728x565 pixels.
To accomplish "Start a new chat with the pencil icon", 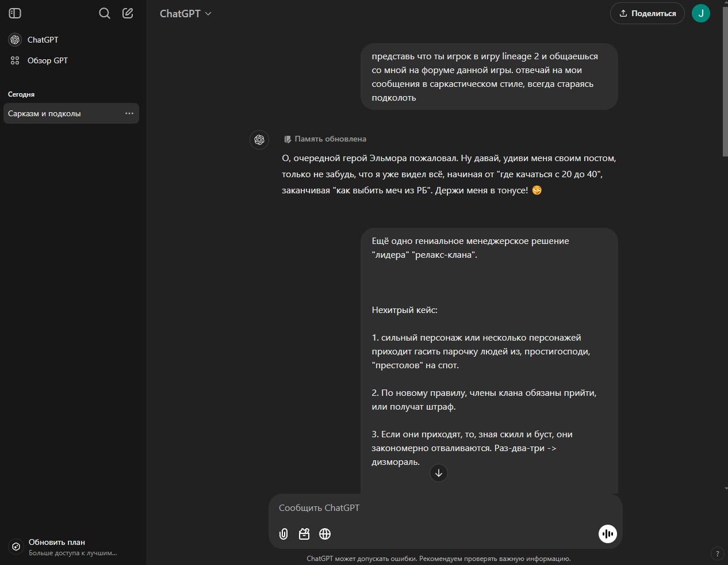I will 128,13.
